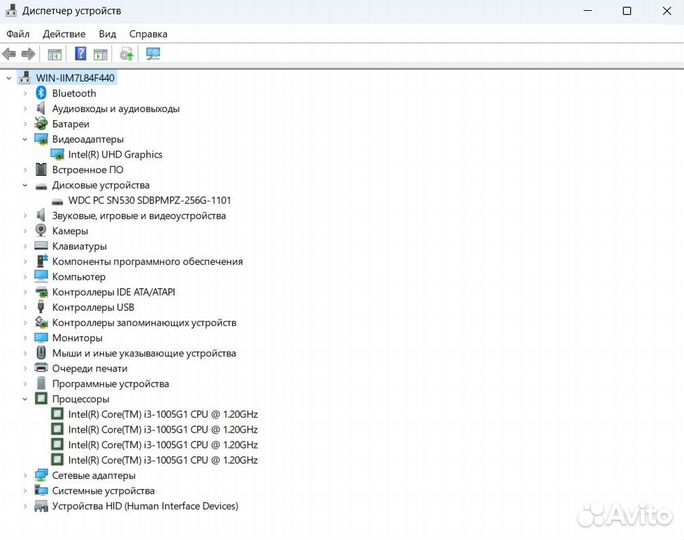Image resolution: width=684 pixels, height=540 pixels.
Task: Close the Диспетчер устройств window
Action: pos(667,10)
